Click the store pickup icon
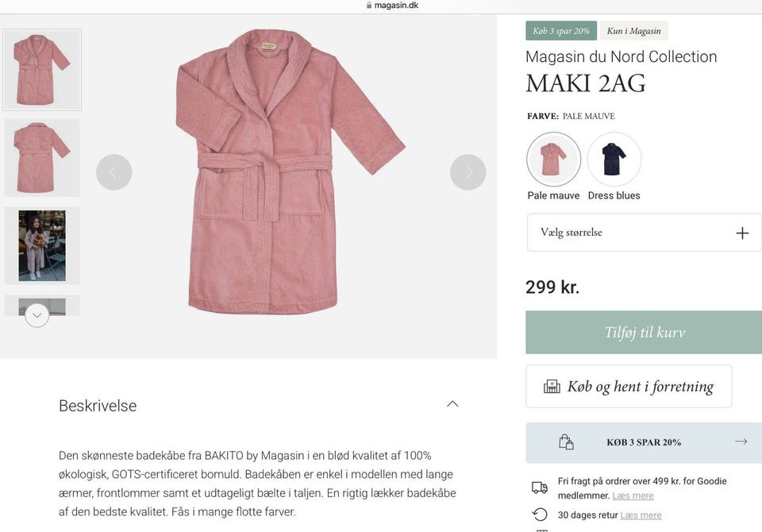The image size is (762, 532). (552, 387)
